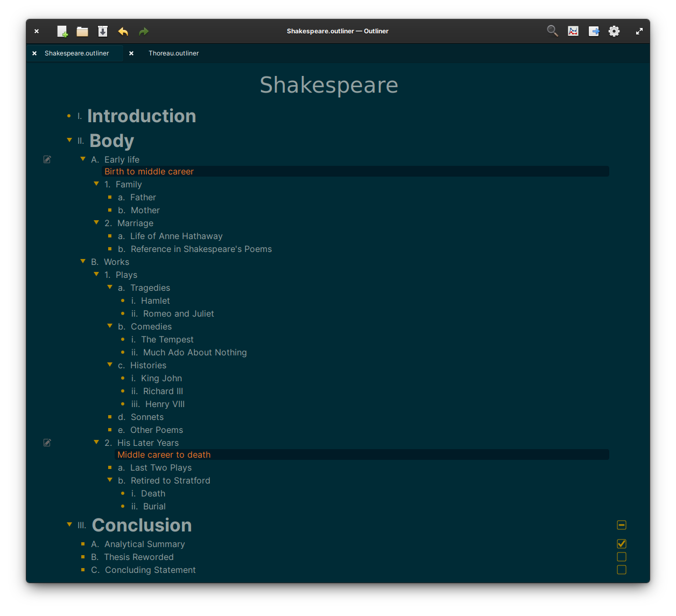Screen dimensions: 676x616
Task: Select the Richard III item
Action: 163,391
